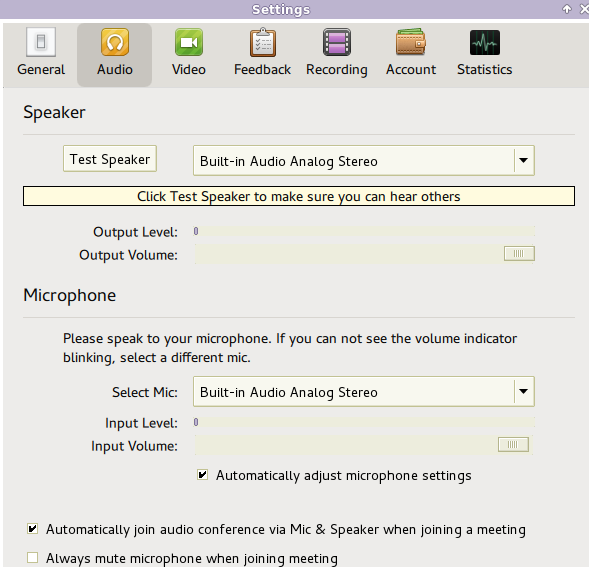Switch to the Statistics tab label

[485, 70]
